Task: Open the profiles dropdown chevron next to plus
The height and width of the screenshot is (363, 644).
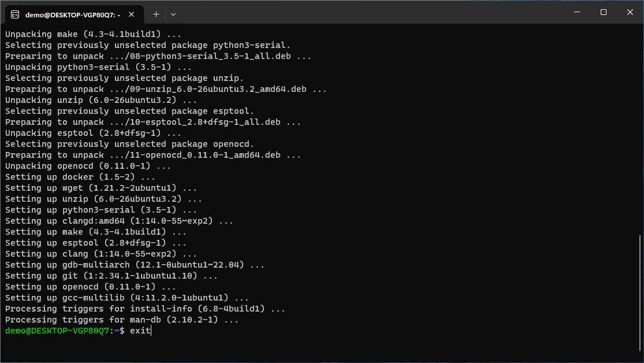Action: pyautogui.click(x=173, y=14)
